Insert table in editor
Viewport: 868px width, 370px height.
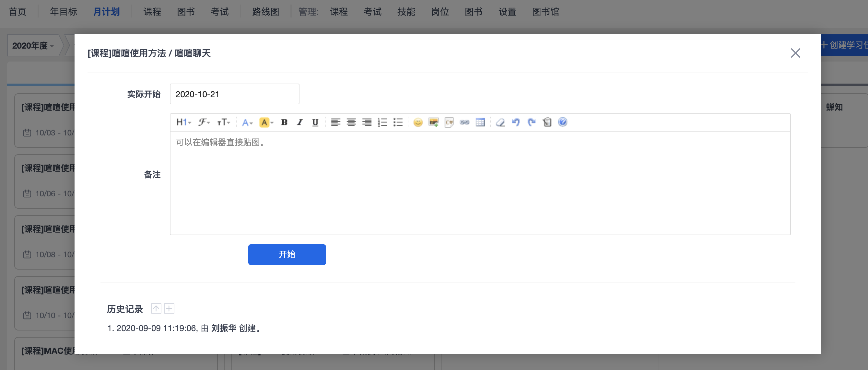[480, 122]
